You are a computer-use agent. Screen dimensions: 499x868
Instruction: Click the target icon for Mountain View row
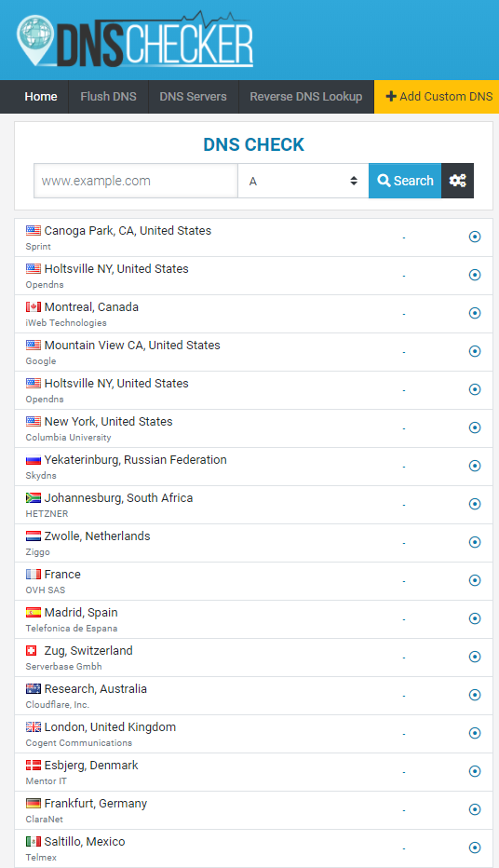click(475, 351)
